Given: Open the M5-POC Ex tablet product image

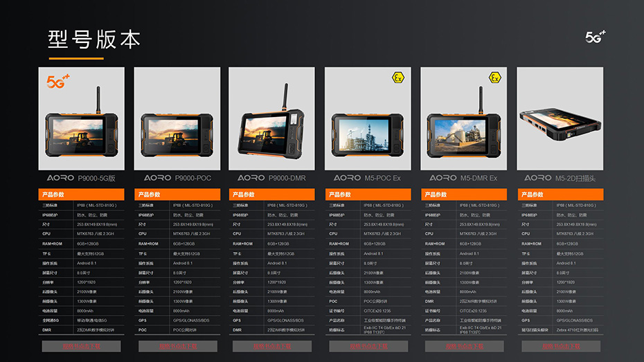Looking at the screenshot, I should (368, 118).
